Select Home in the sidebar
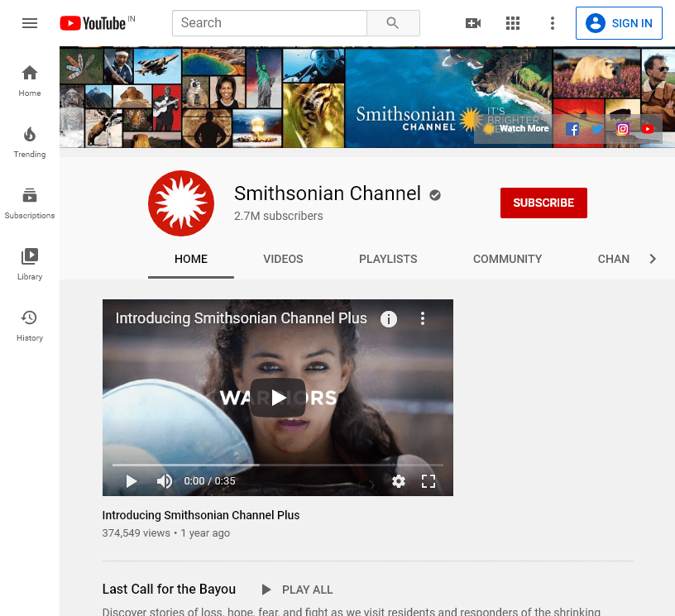 [x=30, y=81]
